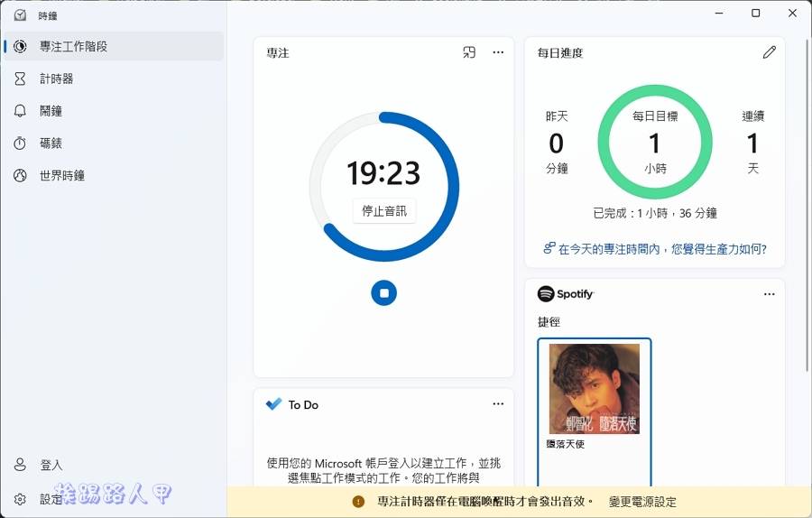The width and height of the screenshot is (812, 518).
Task: Open the productivity feedback link in 每日進度
Action: [x=654, y=249]
